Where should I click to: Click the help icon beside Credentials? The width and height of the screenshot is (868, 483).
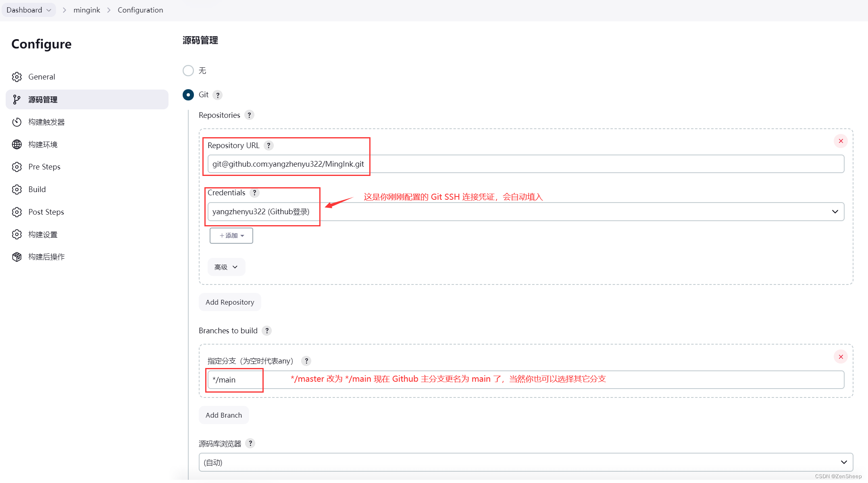click(x=254, y=193)
